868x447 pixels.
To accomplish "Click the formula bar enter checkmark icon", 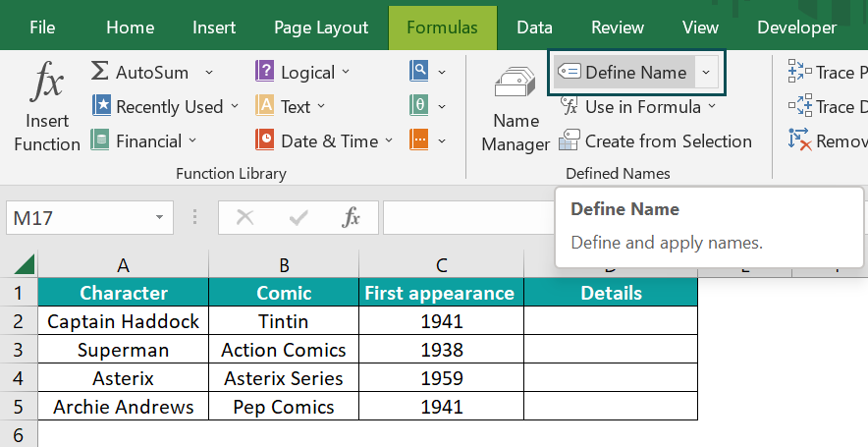I will click(x=298, y=218).
